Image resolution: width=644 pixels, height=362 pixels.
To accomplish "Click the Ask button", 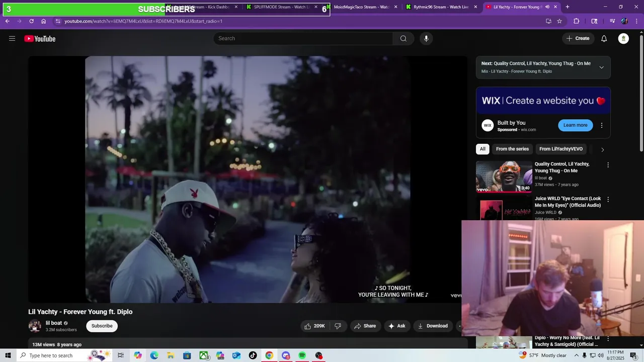I will coord(396,326).
